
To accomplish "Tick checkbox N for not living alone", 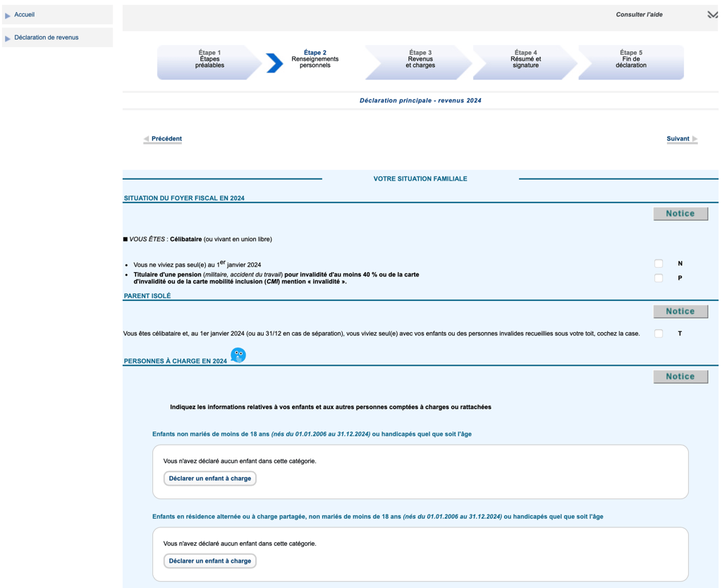I will coord(659,264).
